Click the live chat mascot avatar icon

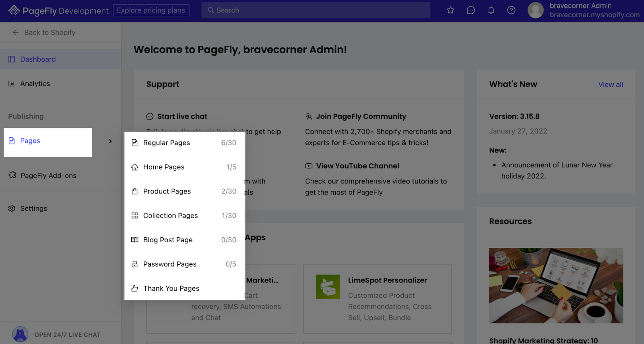click(20, 334)
